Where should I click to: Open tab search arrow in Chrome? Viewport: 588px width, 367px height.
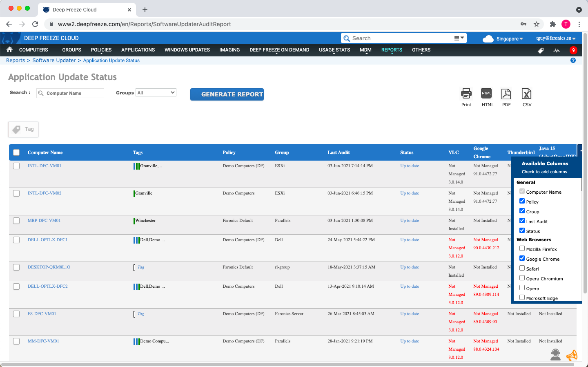pos(579,10)
